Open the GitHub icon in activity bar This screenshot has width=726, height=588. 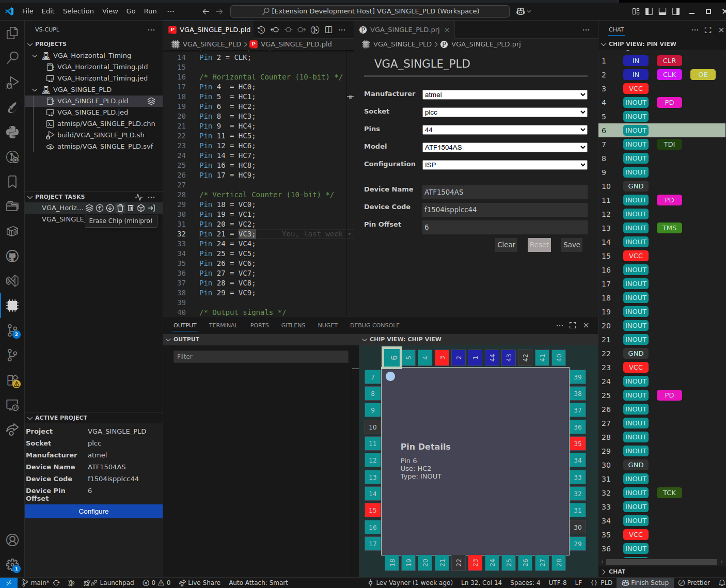coord(12,256)
